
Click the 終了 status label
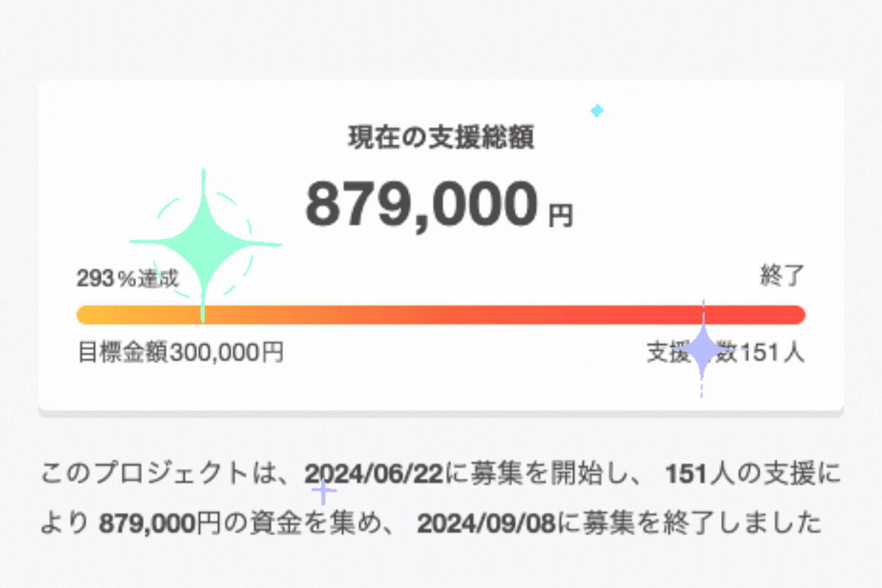(x=782, y=278)
